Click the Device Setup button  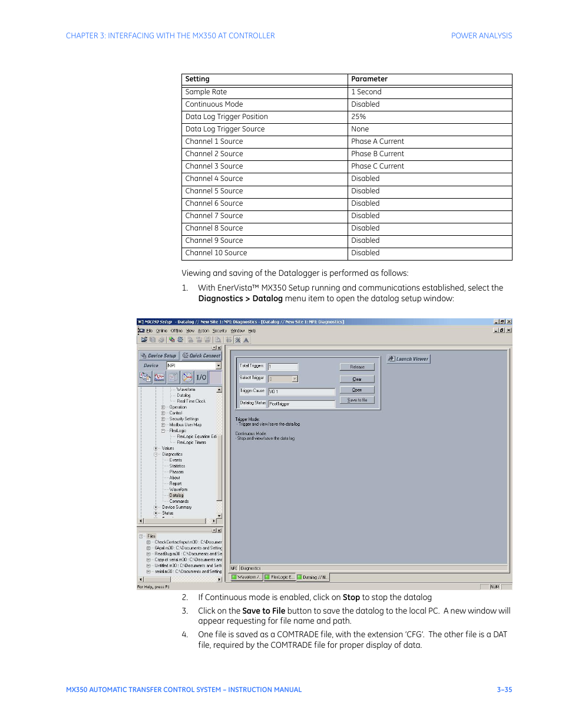coord(159,355)
